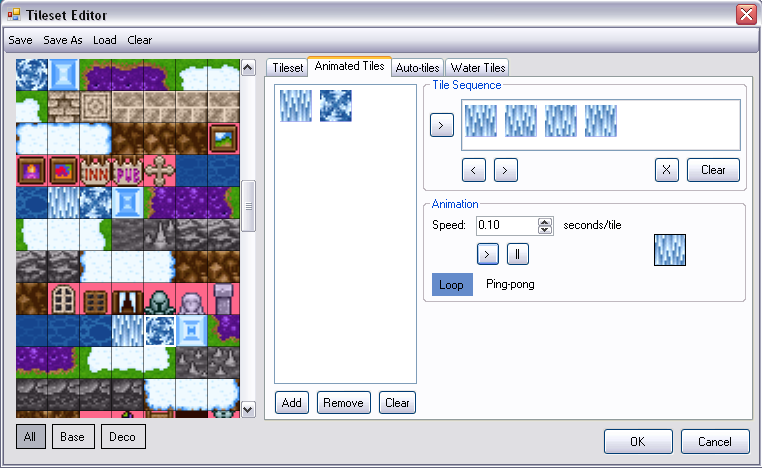Select the green armor statue tile
The image size is (762, 468).
(x=159, y=299)
